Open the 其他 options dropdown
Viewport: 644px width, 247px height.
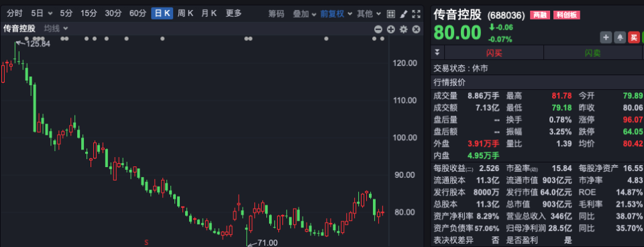(369, 13)
